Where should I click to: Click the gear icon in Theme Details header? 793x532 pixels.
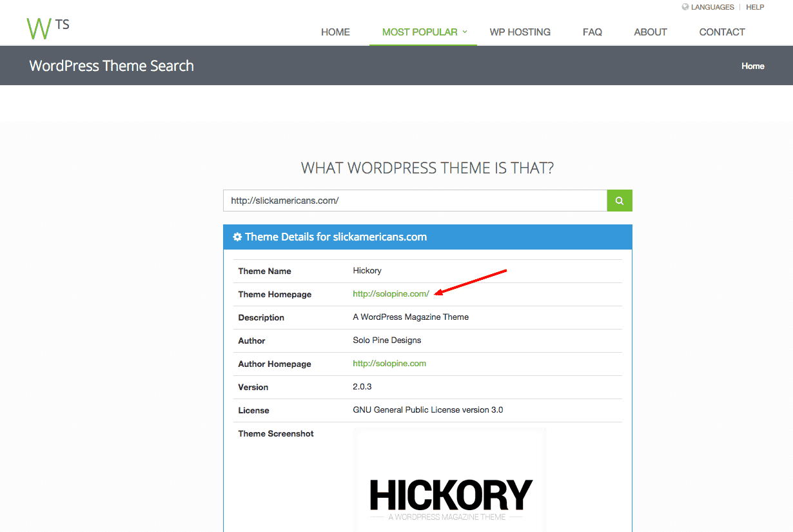[237, 237]
